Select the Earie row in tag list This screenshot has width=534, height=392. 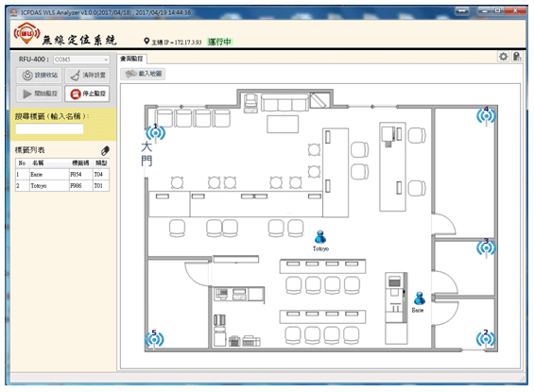pyautogui.click(x=62, y=174)
